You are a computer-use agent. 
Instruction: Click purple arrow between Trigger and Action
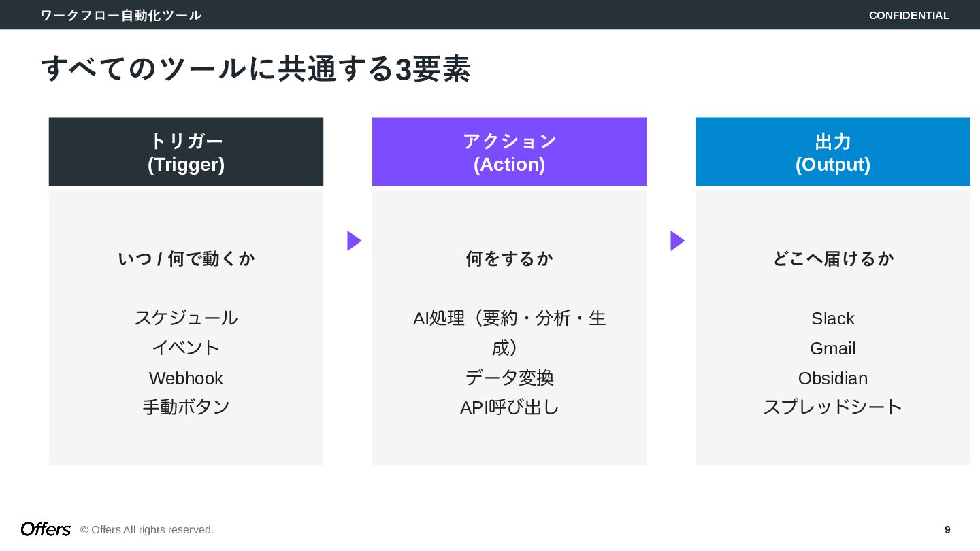click(353, 241)
